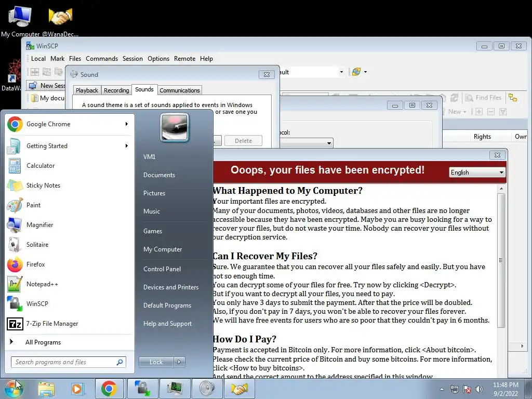Image resolution: width=532 pixels, height=399 pixels.
Task: Click WinSCP internet transfer globe icon
Action: tap(356, 72)
